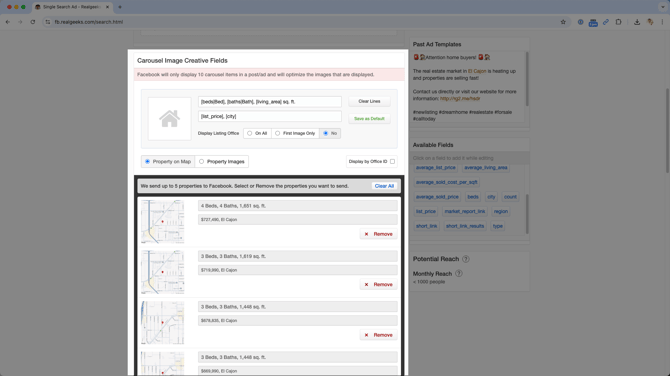Click Clear All properties link

[x=384, y=186]
